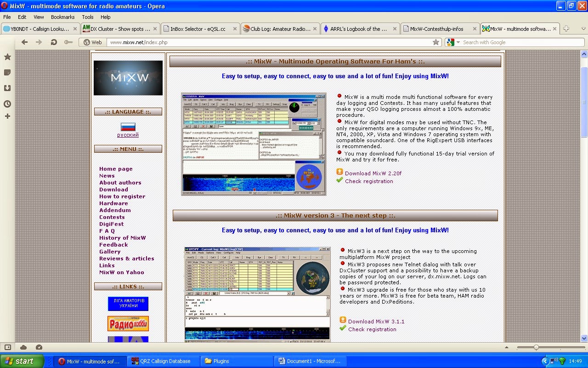This screenshot has width=588, height=368.
Task: Open MixW on Yahoo link
Action: (122, 272)
